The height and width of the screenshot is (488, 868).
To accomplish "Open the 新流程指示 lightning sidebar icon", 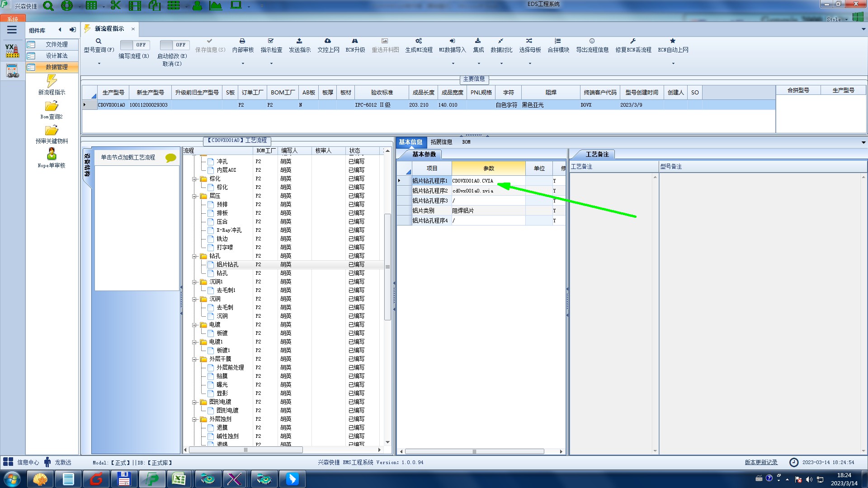I will pyautogui.click(x=52, y=81).
